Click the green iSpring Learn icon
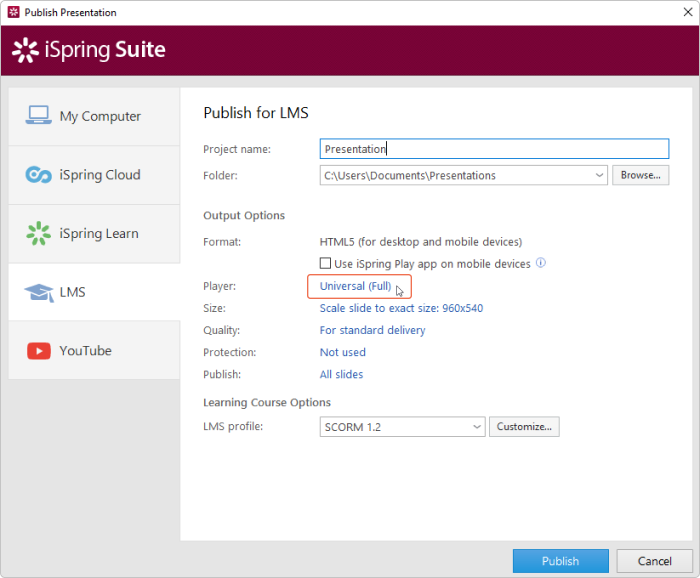 tap(38, 233)
